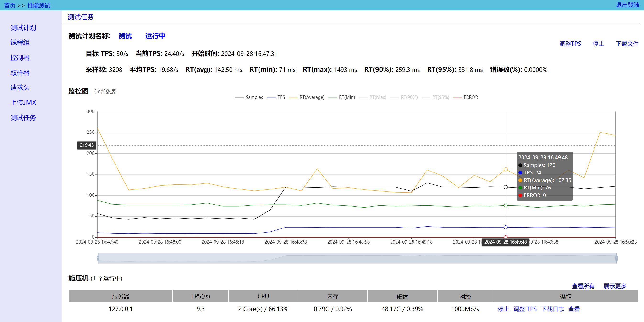Click 下载文件 link
The height and width of the screenshot is (322, 644).
point(627,44)
